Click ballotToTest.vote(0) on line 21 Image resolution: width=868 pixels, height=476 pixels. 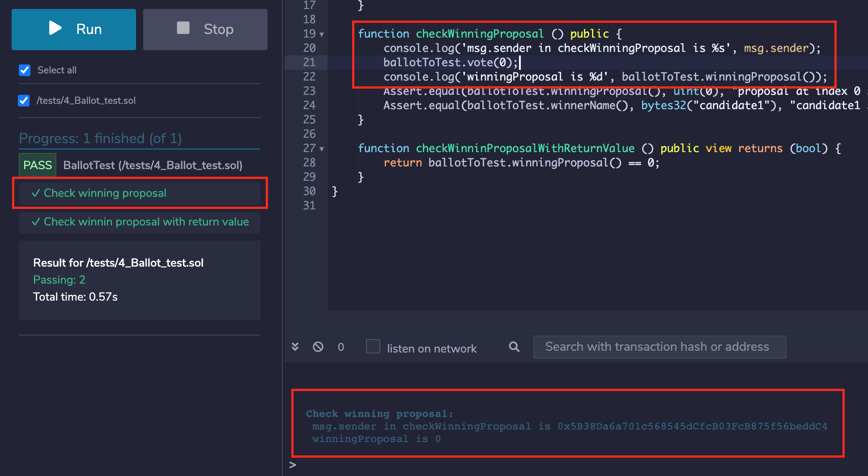click(450, 63)
